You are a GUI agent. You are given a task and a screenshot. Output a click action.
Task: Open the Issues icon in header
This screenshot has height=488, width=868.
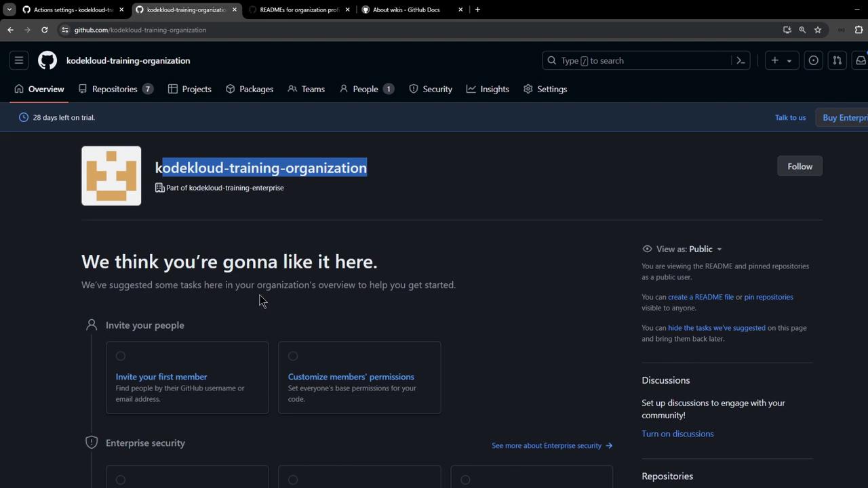pyautogui.click(x=813, y=60)
